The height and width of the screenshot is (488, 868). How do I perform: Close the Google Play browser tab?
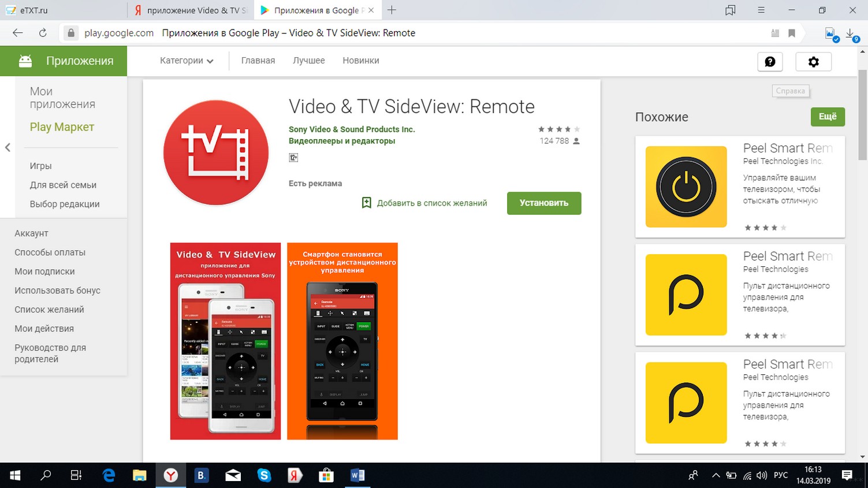click(371, 10)
